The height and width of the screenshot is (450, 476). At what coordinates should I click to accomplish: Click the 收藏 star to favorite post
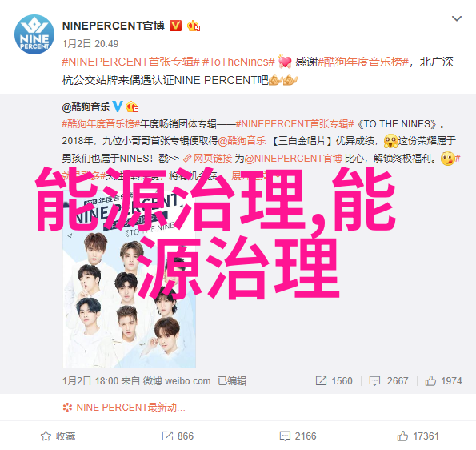click(x=58, y=436)
